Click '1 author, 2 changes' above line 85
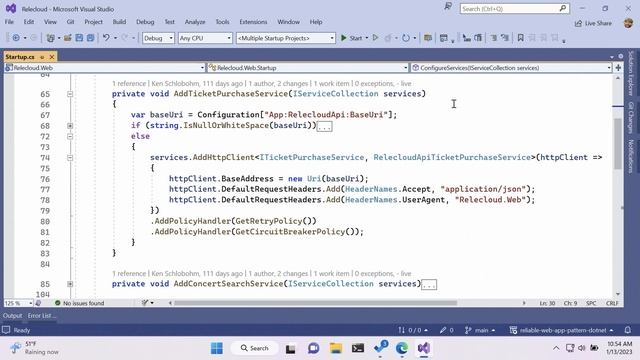The image size is (640, 360). click(278, 273)
